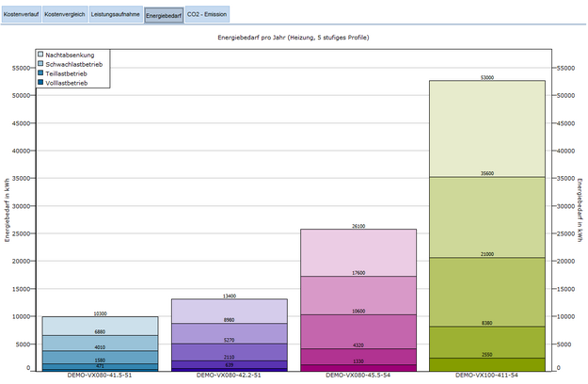Viewport: 588px width, 384px height.
Task: Select the Leistungsaufnahme tab
Action: [115, 15]
